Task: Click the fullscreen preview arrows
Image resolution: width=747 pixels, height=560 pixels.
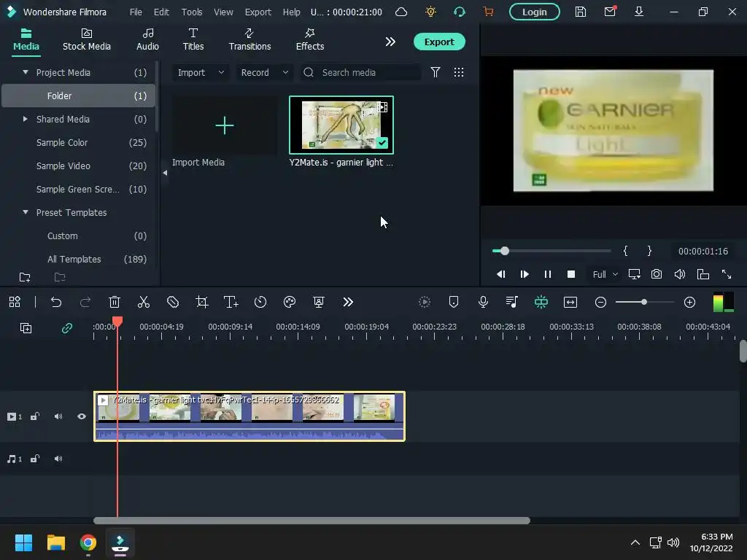Action: (727, 274)
